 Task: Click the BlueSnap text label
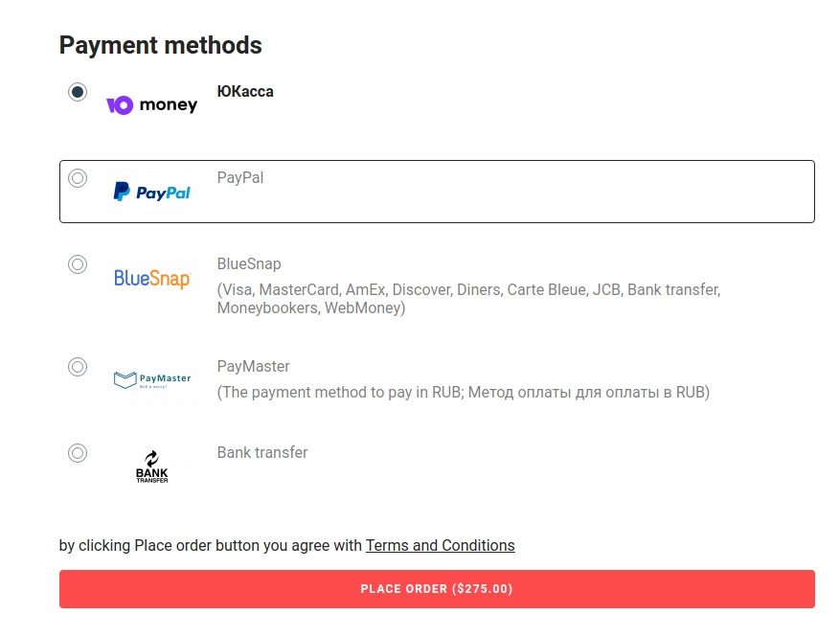tap(249, 264)
